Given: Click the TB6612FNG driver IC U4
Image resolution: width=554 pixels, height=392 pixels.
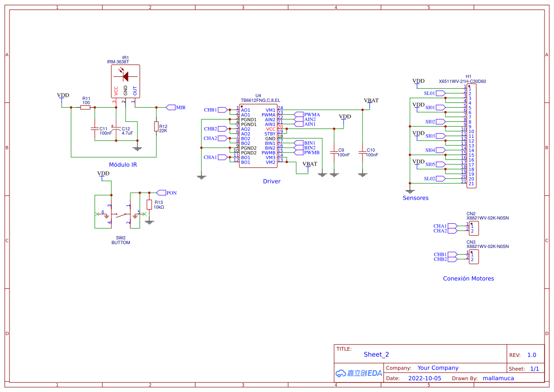Looking at the screenshot, I should [258, 135].
